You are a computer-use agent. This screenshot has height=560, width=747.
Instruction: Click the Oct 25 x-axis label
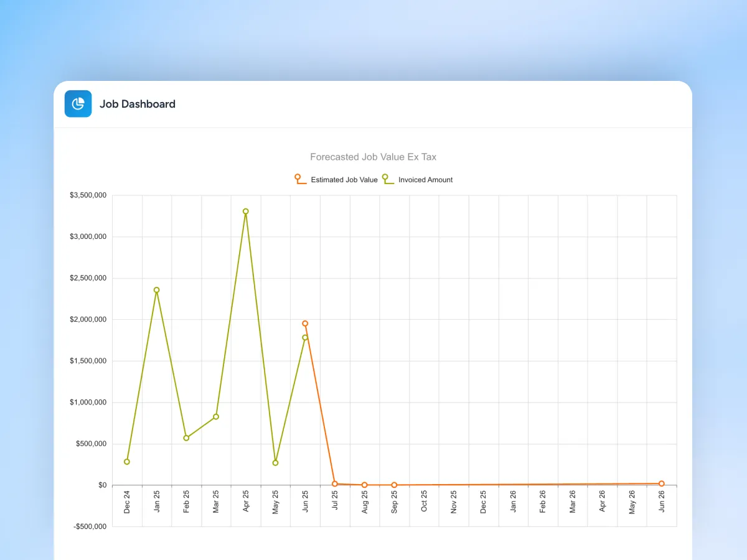point(424,502)
